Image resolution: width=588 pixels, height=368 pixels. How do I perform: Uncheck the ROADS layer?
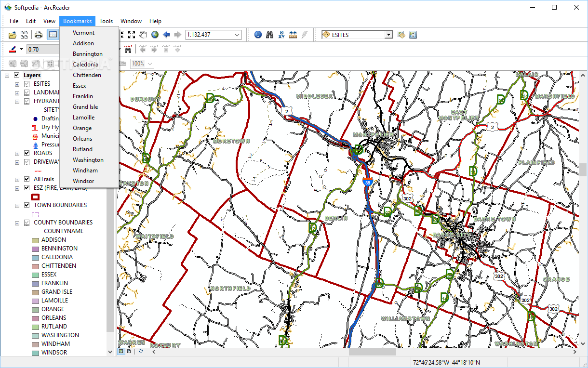click(x=27, y=153)
